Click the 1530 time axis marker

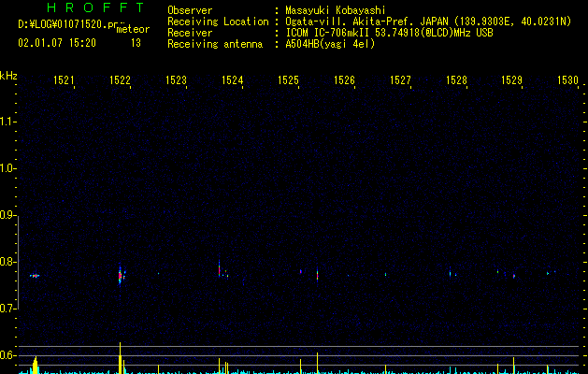[568, 80]
